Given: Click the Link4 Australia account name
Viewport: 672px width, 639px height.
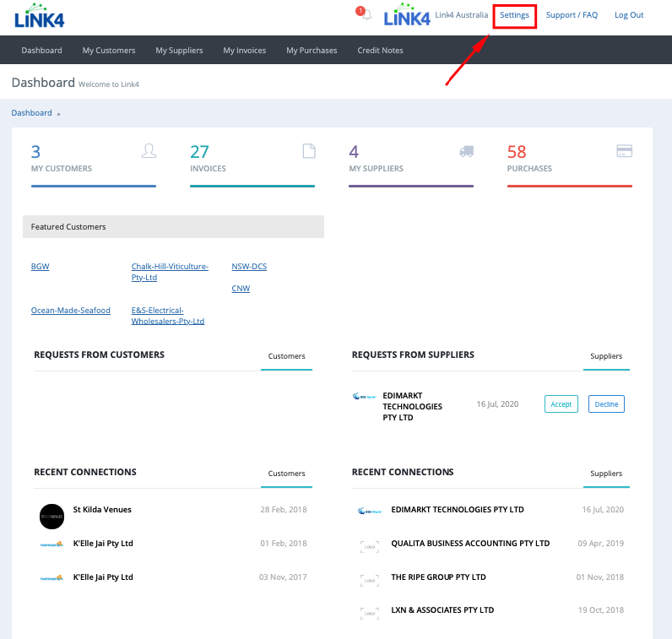Looking at the screenshot, I should (461, 15).
